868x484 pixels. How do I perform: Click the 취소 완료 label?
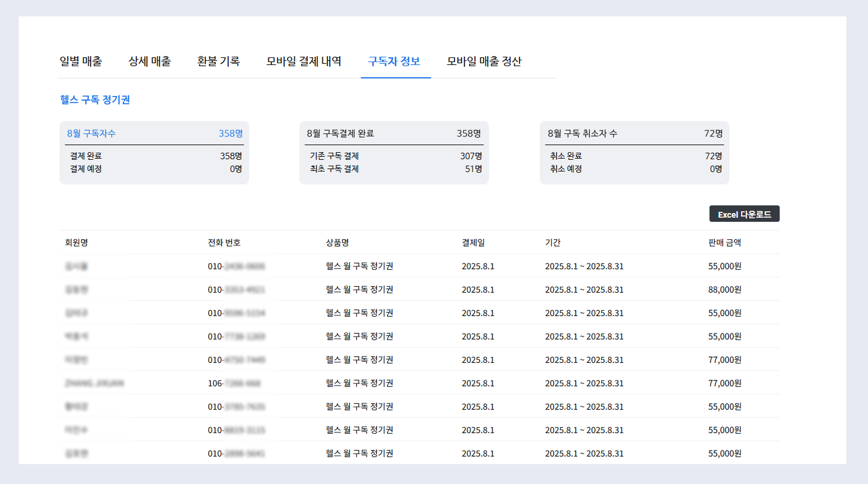point(566,156)
